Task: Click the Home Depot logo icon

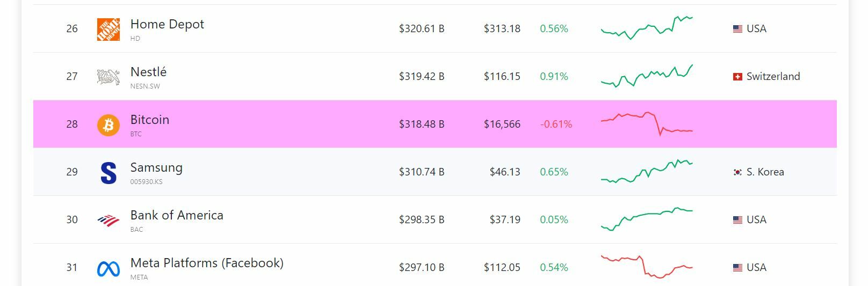Action: pyautogui.click(x=108, y=29)
